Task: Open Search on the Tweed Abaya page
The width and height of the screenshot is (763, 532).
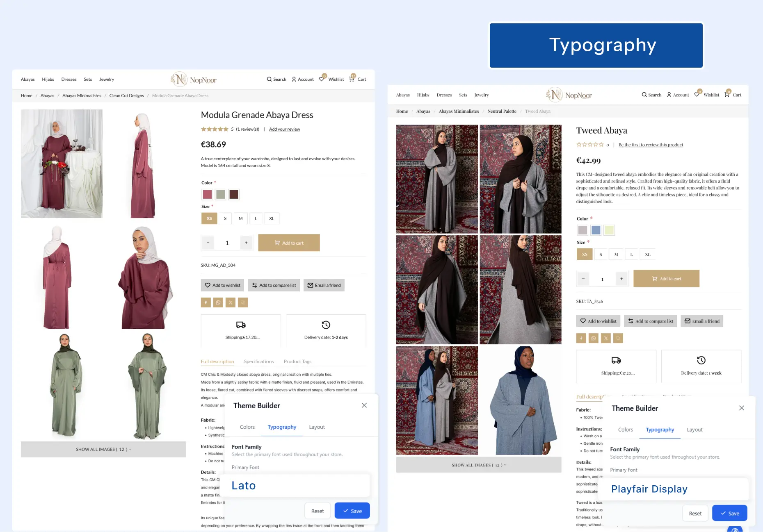Action: [651, 95]
